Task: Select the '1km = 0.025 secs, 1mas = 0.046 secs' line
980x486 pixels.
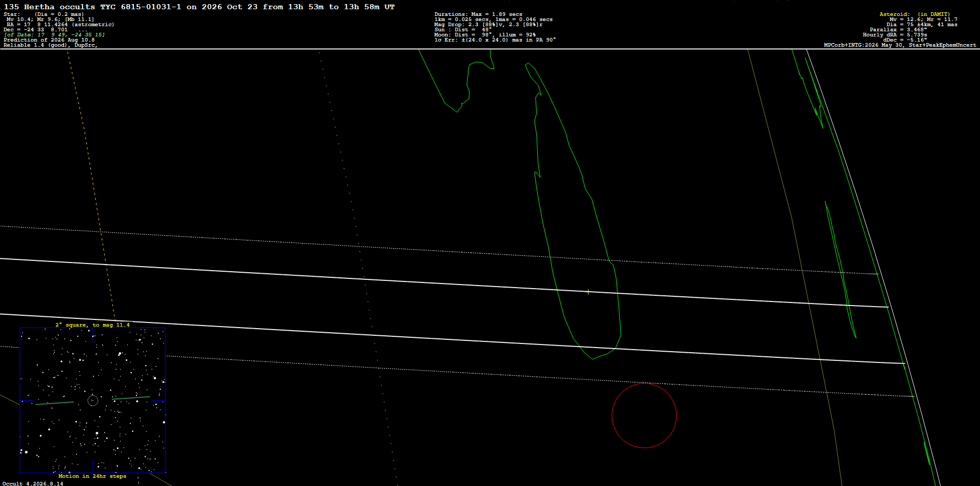Action: coord(494,19)
